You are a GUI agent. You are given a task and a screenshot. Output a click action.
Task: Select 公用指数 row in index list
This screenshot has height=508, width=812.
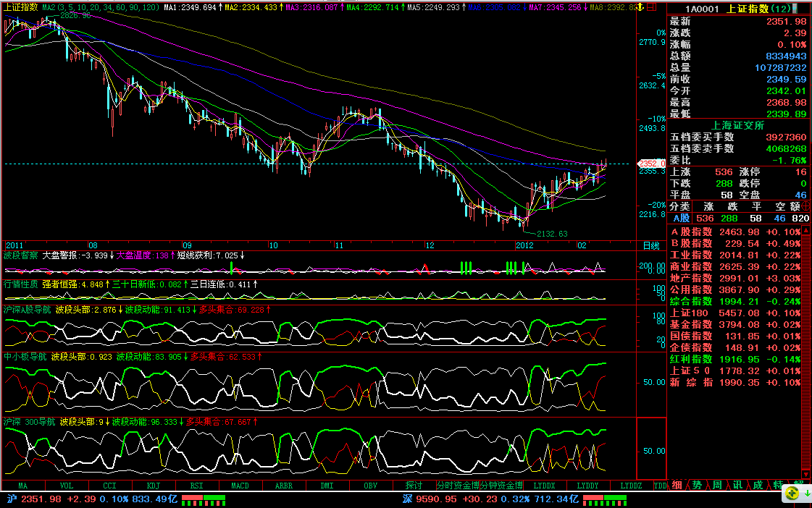[735, 289]
